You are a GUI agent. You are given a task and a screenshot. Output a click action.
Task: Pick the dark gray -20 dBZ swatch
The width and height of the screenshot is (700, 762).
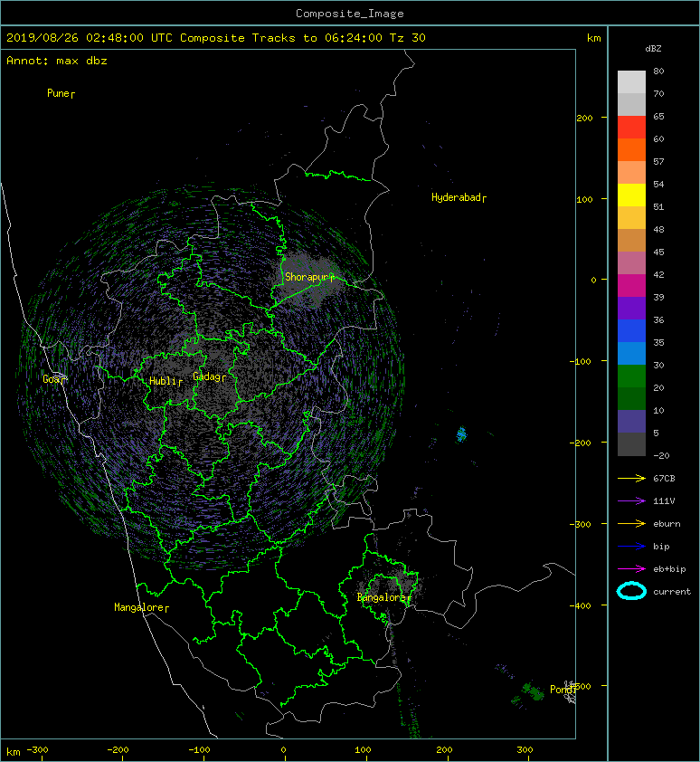click(x=631, y=444)
